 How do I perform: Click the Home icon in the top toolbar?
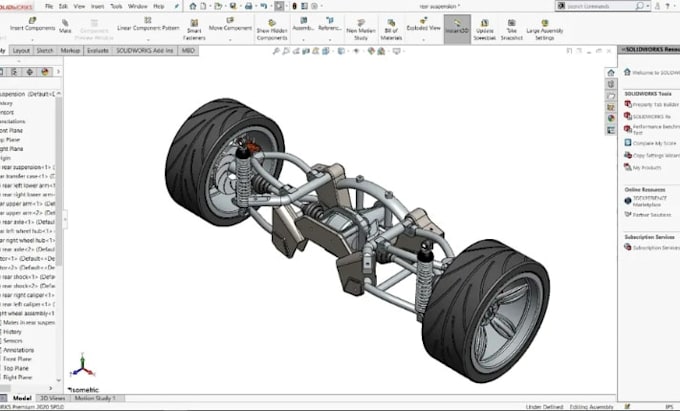[193, 6]
